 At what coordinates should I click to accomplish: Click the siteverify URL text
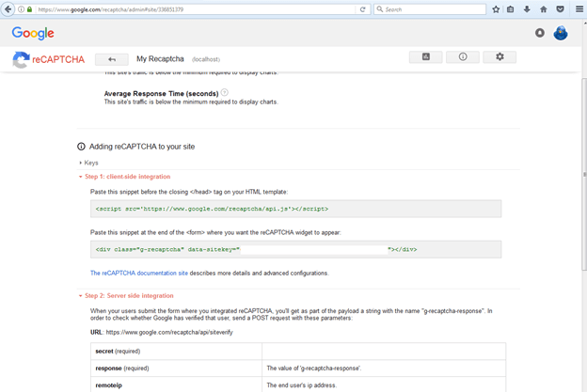point(169,332)
